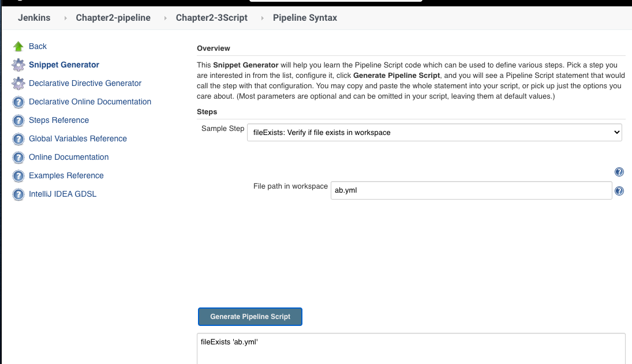Click the Back link in sidebar

pyautogui.click(x=38, y=46)
